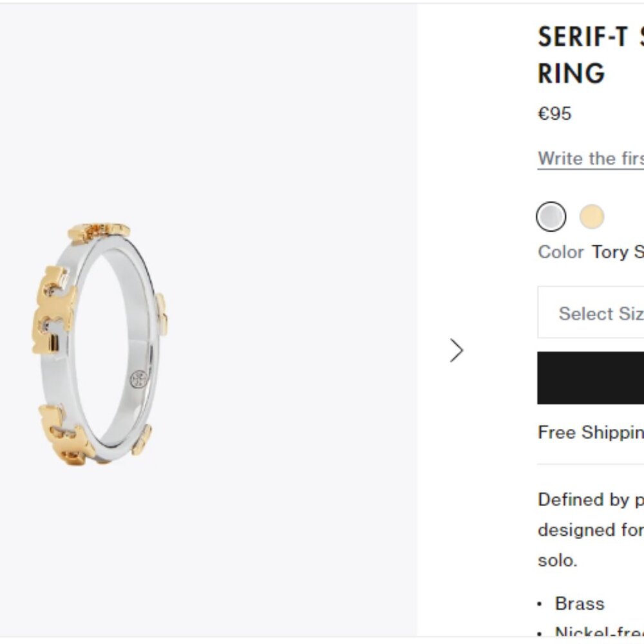Click the 'solo.' text in description
This screenshot has width=644, height=644.
point(556,561)
